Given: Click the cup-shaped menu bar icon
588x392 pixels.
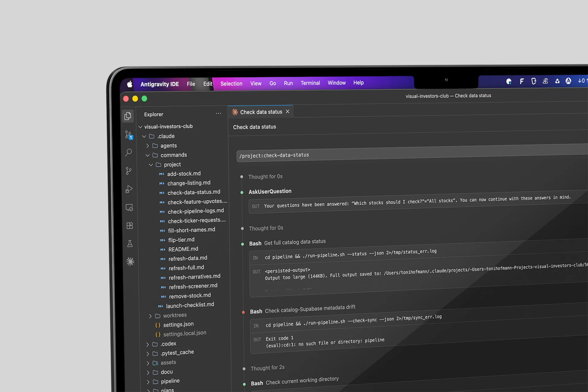Looking at the screenshot, I should (x=534, y=81).
